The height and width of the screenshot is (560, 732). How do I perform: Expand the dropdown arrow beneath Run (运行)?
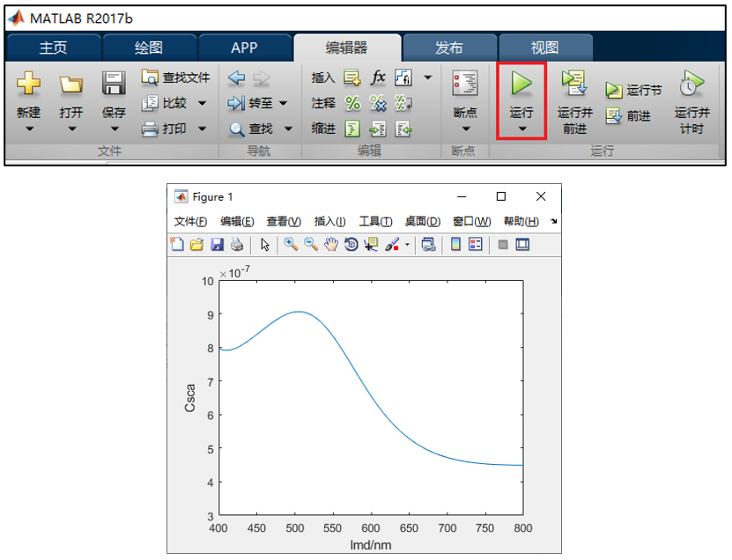coord(521,129)
